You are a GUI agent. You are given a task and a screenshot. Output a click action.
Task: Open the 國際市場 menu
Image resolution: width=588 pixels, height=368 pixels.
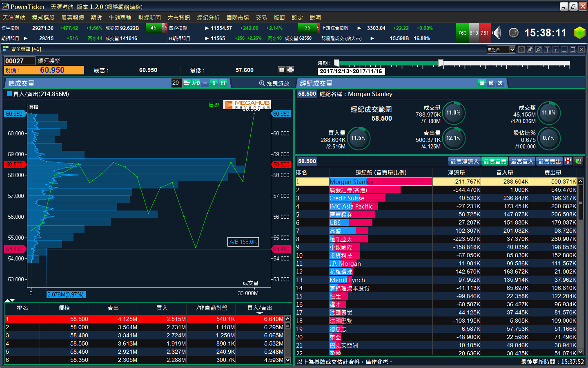coord(238,18)
